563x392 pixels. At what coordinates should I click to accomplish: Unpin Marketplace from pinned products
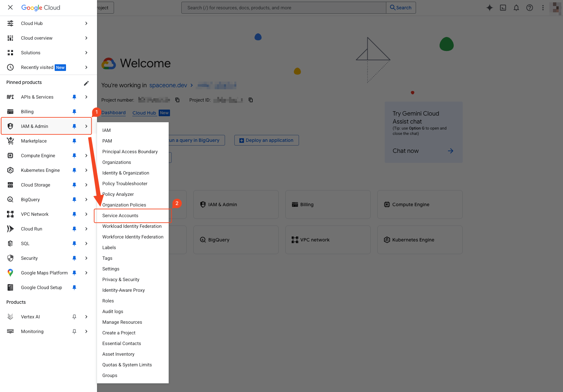pyautogui.click(x=74, y=141)
